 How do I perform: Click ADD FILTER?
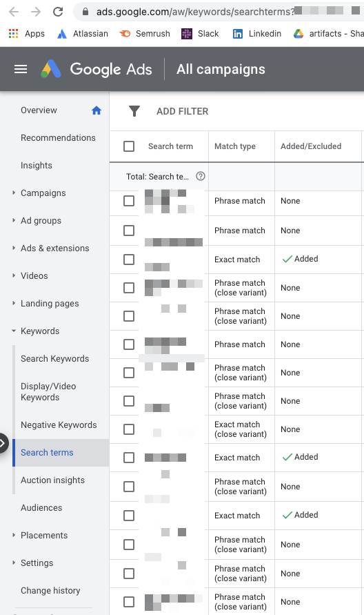pyautogui.click(x=182, y=111)
